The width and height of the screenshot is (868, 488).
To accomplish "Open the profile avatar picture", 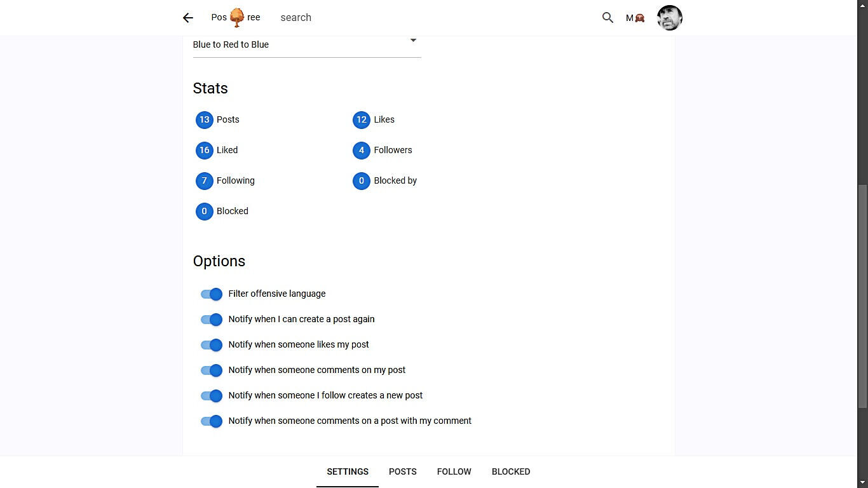I will tap(669, 18).
